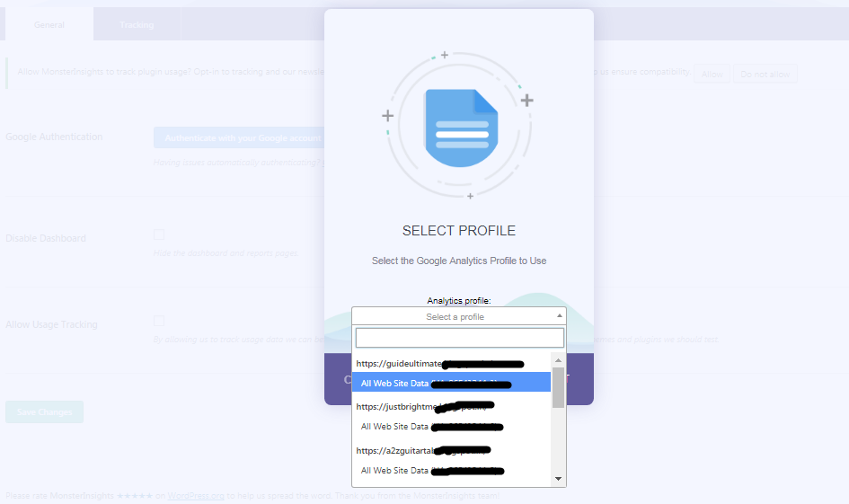Click the Save Changes button
Screen dimensions: 849x504
pos(44,412)
